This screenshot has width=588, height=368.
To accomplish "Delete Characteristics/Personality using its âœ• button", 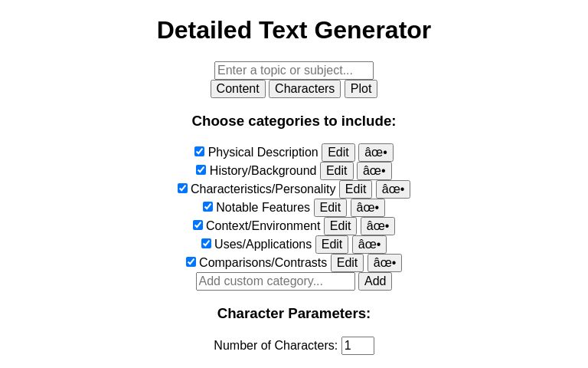I will pyautogui.click(x=393, y=189).
